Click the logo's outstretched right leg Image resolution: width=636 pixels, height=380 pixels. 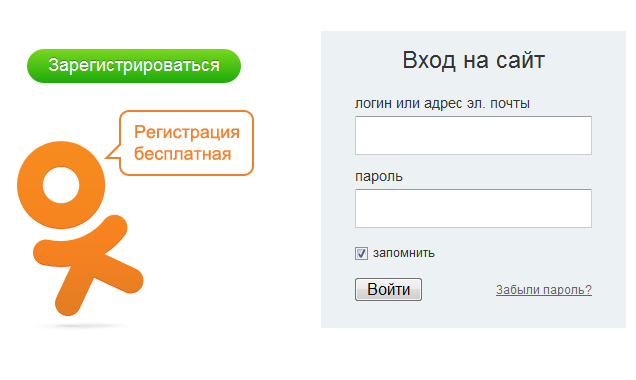[124, 273]
